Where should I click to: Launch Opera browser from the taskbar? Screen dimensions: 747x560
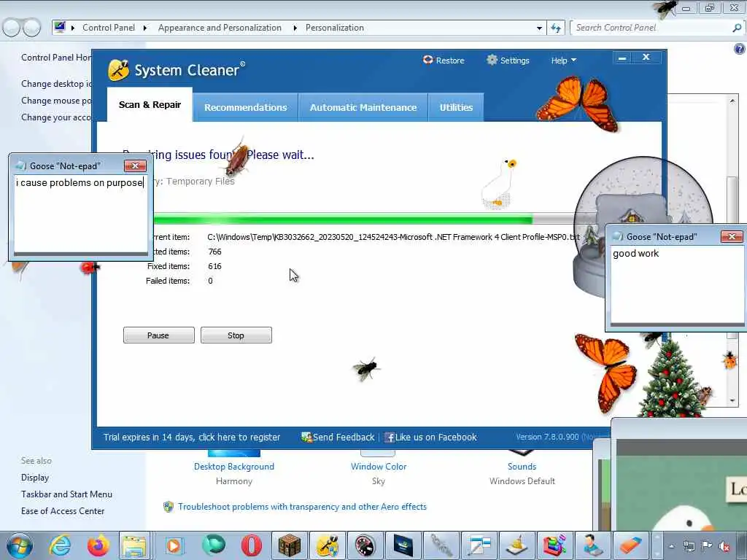click(x=251, y=545)
